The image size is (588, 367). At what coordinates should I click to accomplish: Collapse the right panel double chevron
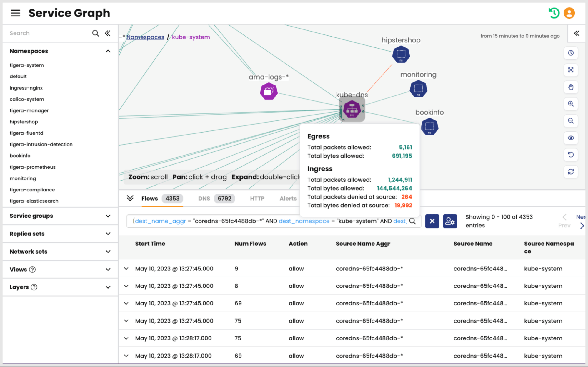click(577, 33)
